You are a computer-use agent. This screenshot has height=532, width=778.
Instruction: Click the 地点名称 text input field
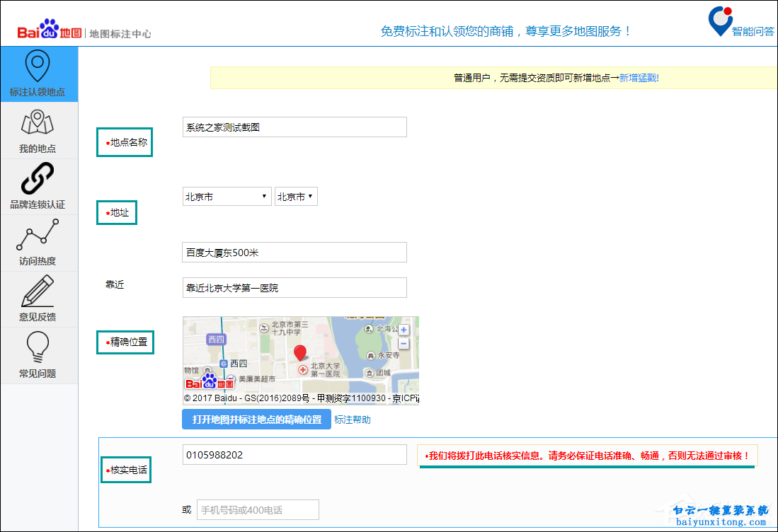coord(294,127)
